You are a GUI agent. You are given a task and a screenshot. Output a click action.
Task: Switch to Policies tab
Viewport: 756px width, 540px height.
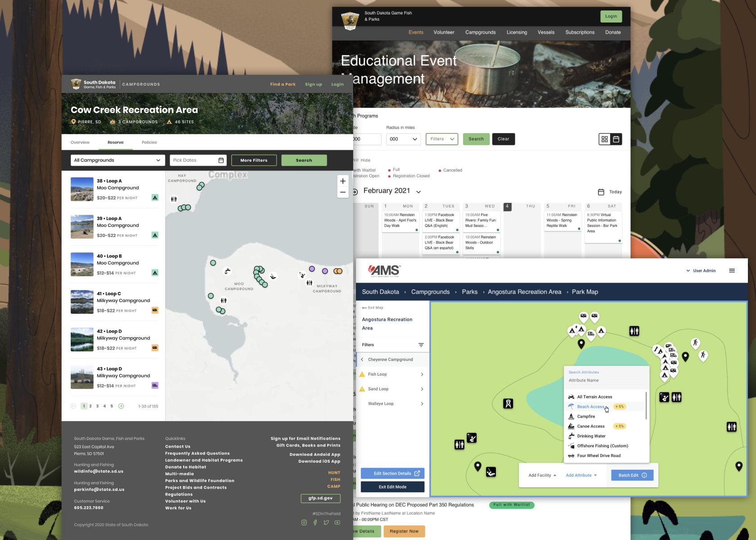(x=149, y=142)
